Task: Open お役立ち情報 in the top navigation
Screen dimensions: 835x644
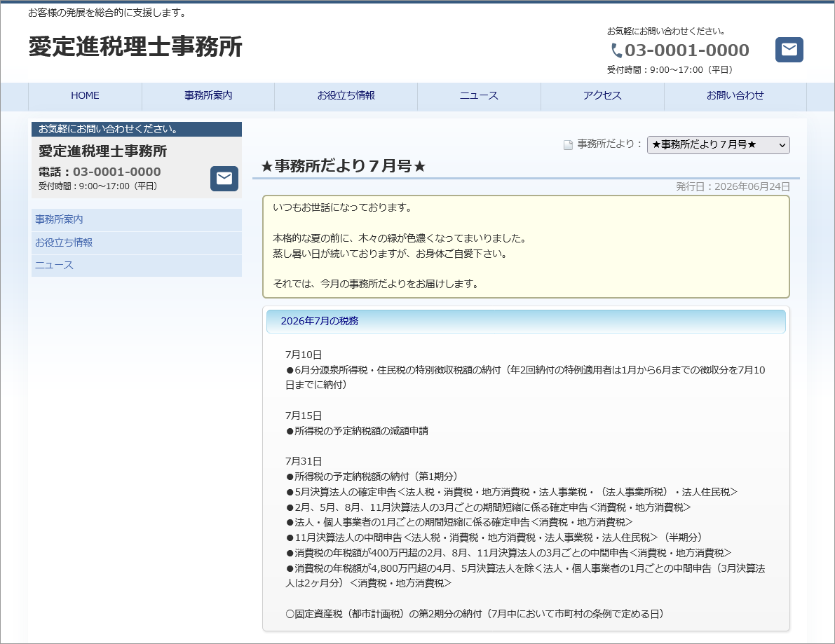Action: pyautogui.click(x=346, y=95)
